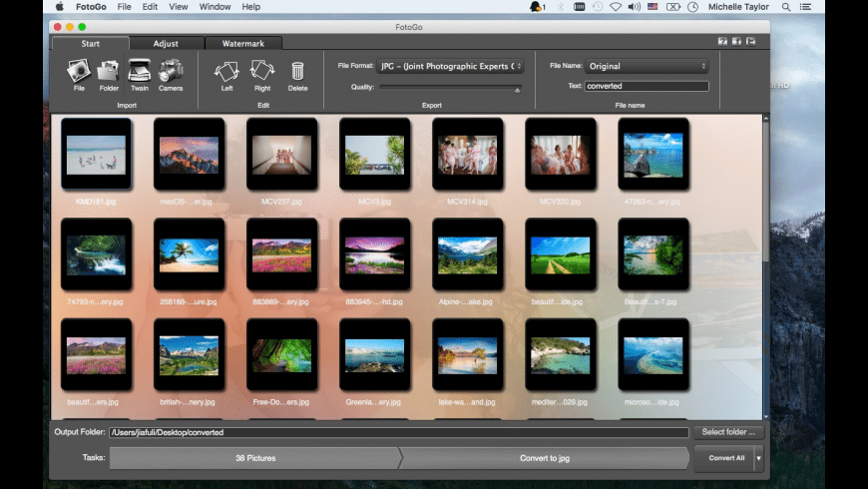Select the MCV3.jpg thumbnail

pos(375,155)
